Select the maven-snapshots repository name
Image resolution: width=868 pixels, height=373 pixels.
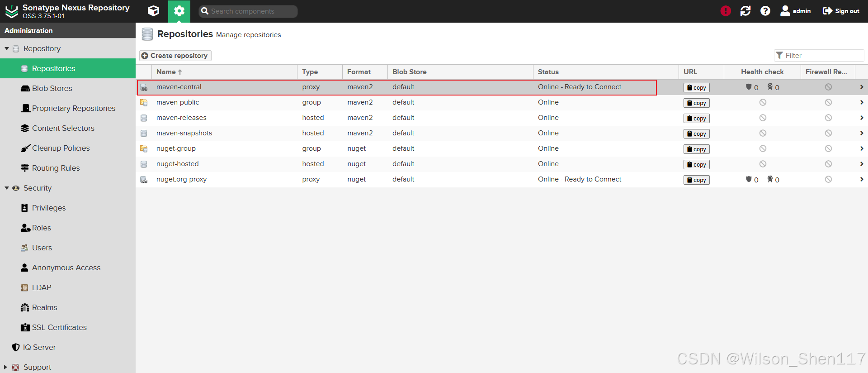click(x=184, y=133)
